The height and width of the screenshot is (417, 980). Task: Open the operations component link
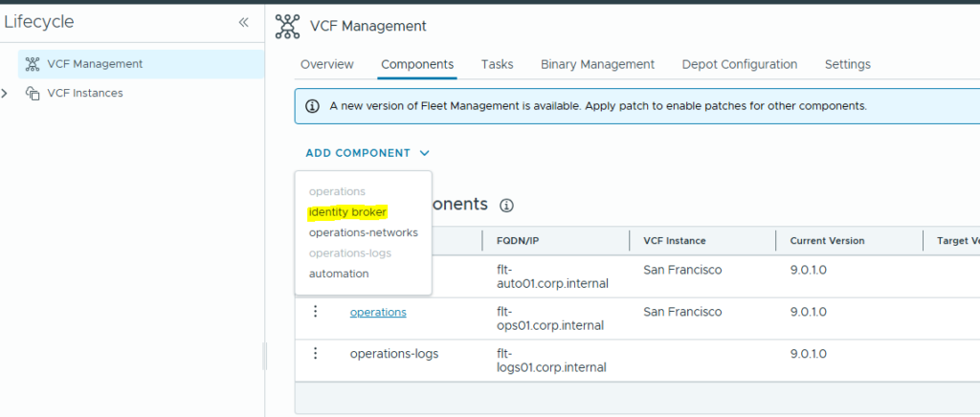pos(378,312)
